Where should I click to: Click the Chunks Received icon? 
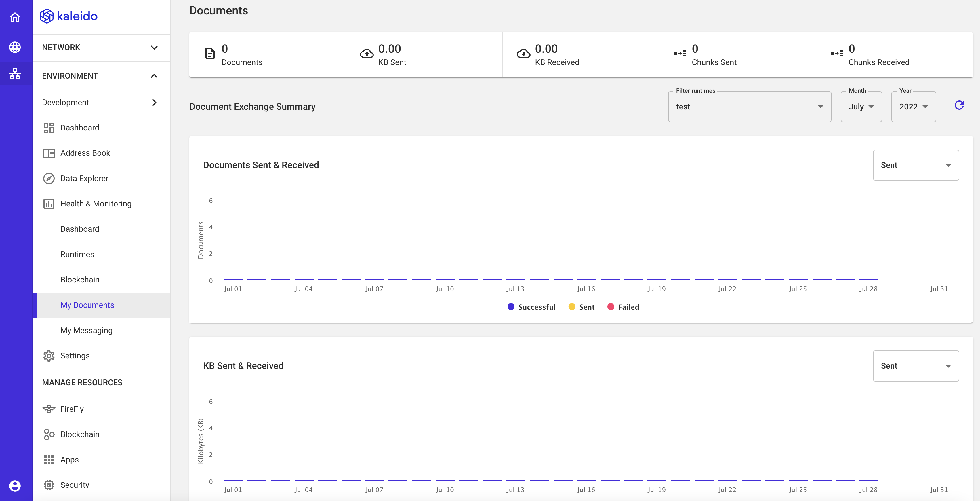[x=837, y=53]
